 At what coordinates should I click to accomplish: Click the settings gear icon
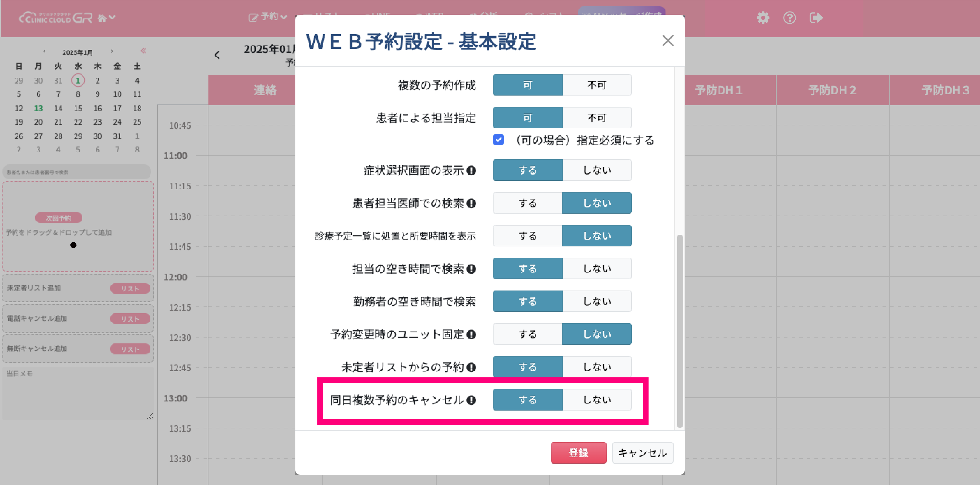pyautogui.click(x=763, y=18)
